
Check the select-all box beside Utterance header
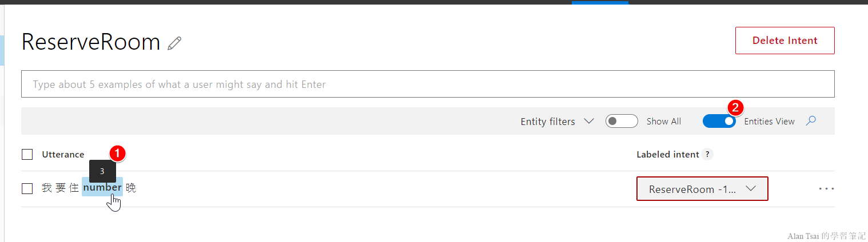click(x=27, y=155)
